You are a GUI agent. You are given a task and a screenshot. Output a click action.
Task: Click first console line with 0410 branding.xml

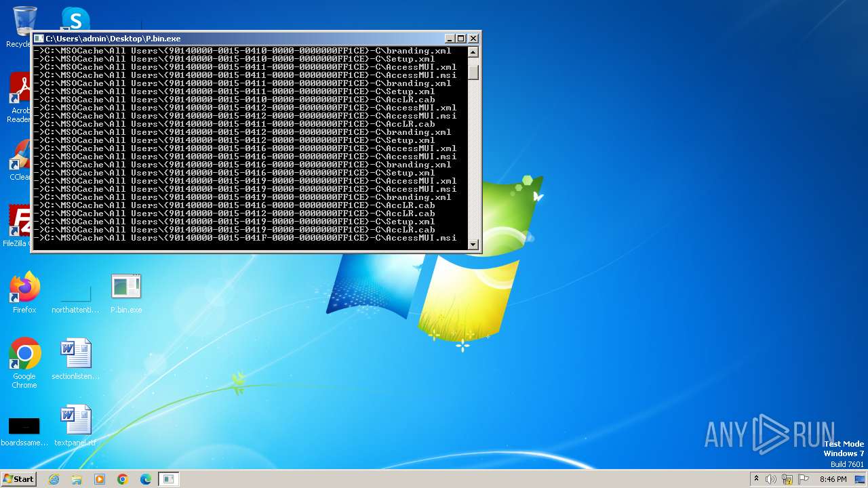244,51
